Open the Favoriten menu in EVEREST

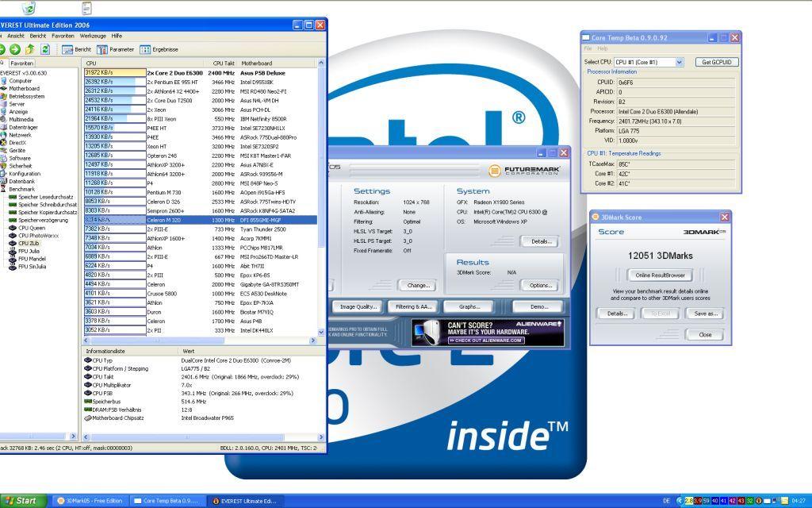click(x=63, y=36)
